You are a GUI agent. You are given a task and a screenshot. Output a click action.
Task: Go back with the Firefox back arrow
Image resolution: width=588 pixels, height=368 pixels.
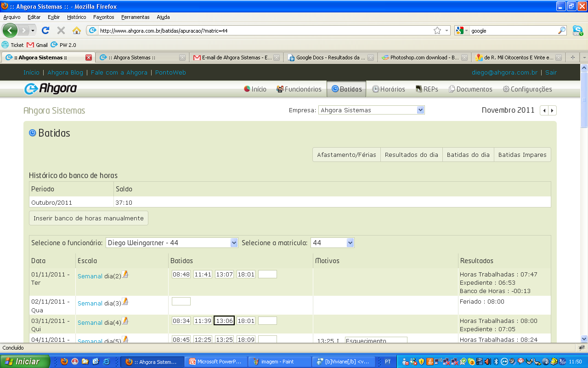[x=10, y=31]
